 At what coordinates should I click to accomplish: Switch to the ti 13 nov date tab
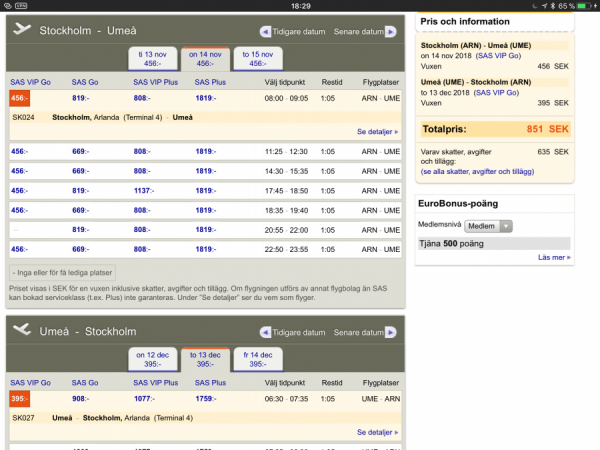pos(154,58)
